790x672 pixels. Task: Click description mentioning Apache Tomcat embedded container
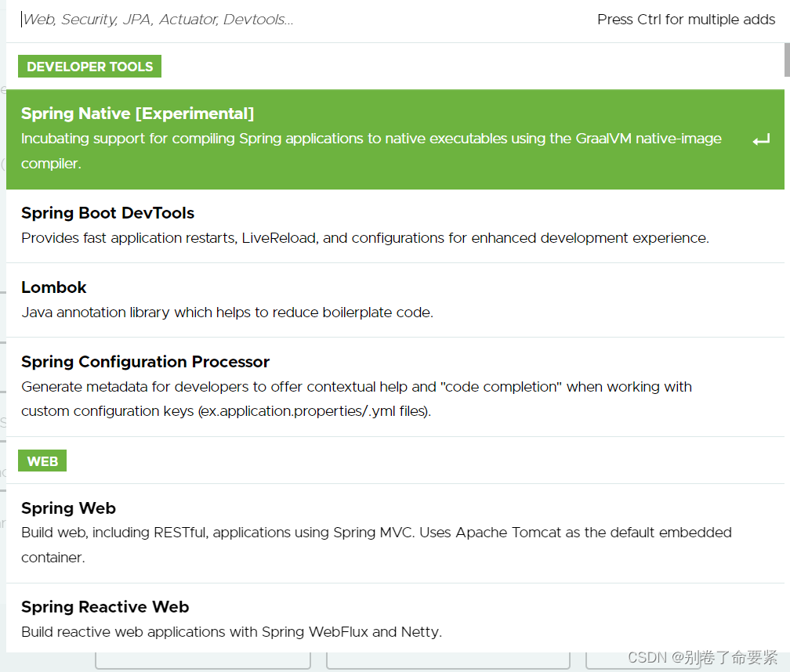click(x=376, y=545)
